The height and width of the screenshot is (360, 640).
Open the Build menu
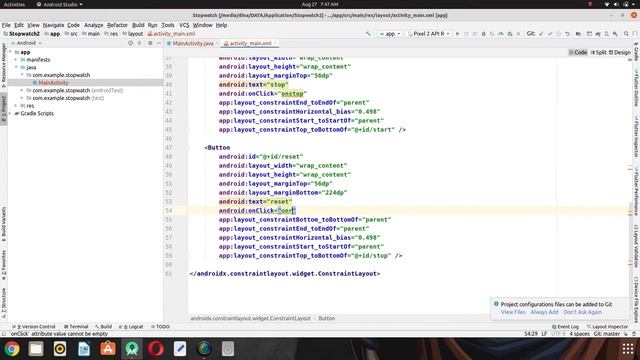tap(138, 25)
